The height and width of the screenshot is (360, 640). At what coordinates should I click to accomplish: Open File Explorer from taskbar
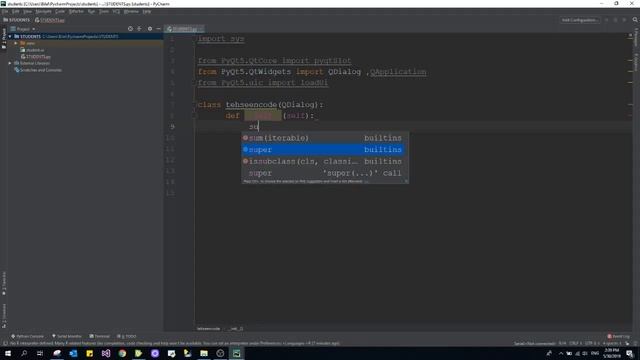tap(204, 353)
